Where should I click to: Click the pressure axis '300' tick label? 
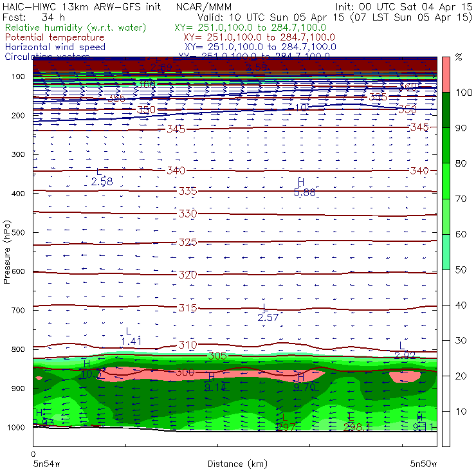[x=18, y=154]
